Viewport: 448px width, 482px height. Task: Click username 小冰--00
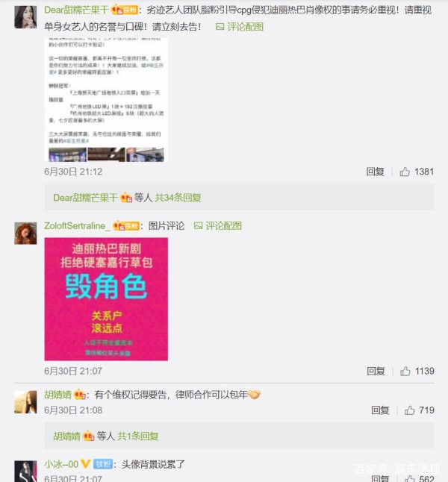[x=61, y=464]
